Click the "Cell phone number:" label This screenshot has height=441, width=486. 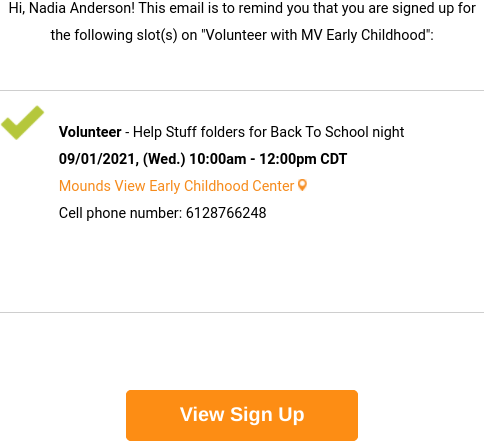pyautogui.click(x=120, y=213)
